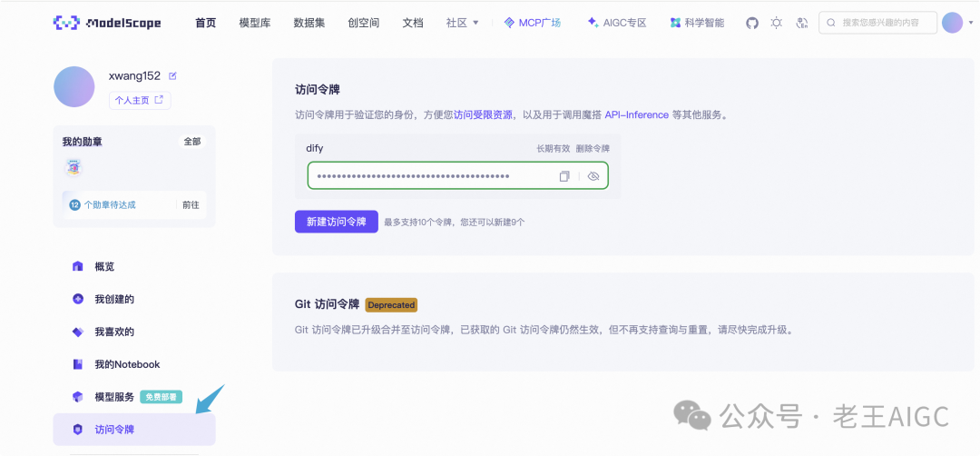
Task: Click the 访问令牌 section heading
Action: tap(318, 89)
